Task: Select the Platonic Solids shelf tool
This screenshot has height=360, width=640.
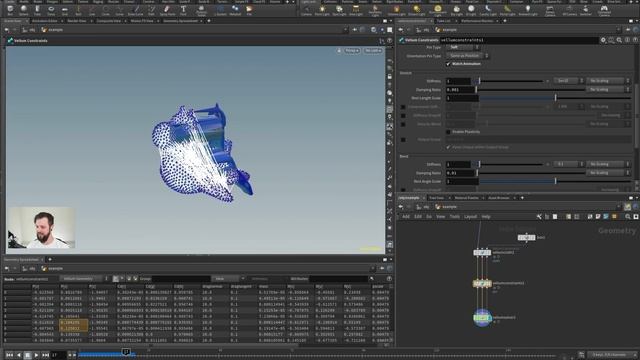Action: [201, 10]
